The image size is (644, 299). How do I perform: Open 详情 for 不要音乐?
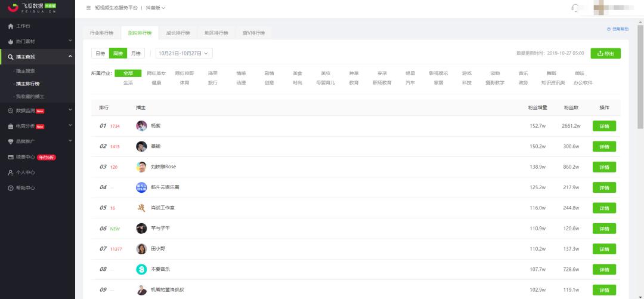click(604, 270)
